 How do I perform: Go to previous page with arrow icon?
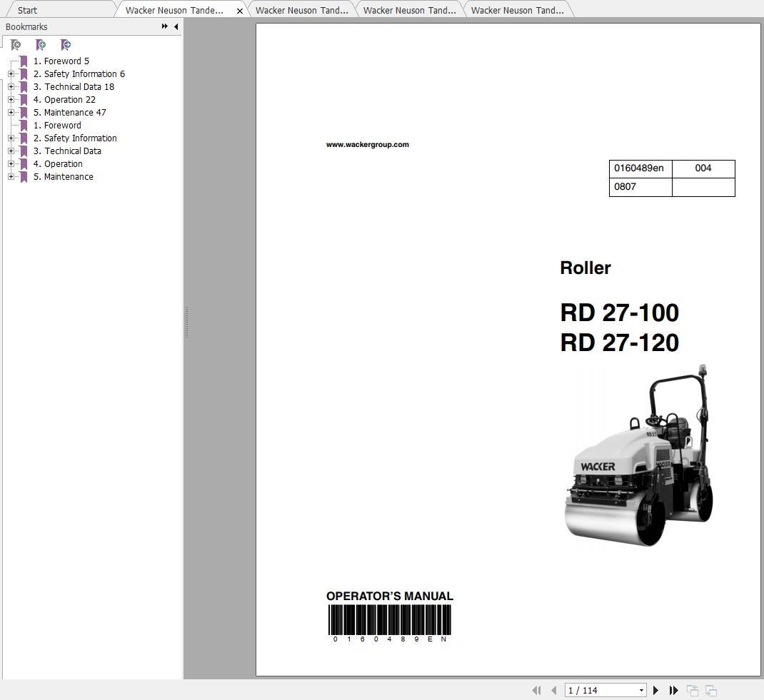pyautogui.click(x=554, y=690)
